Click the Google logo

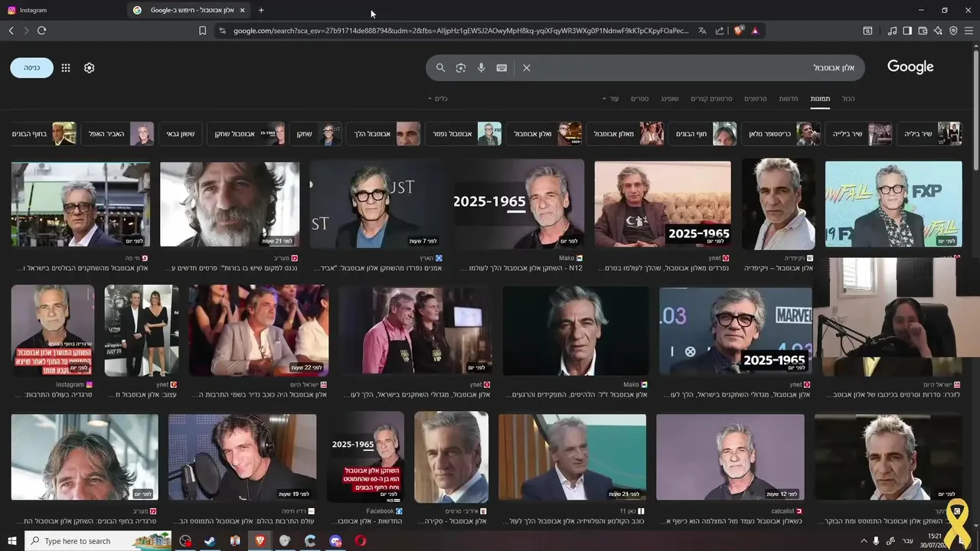pyautogui.click(x=910, y=67)
